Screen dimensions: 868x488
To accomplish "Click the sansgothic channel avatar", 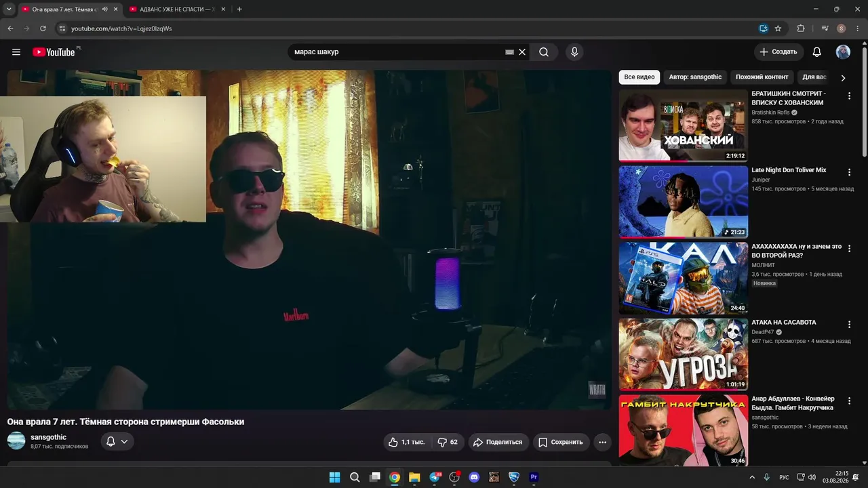I will point(16,441).
